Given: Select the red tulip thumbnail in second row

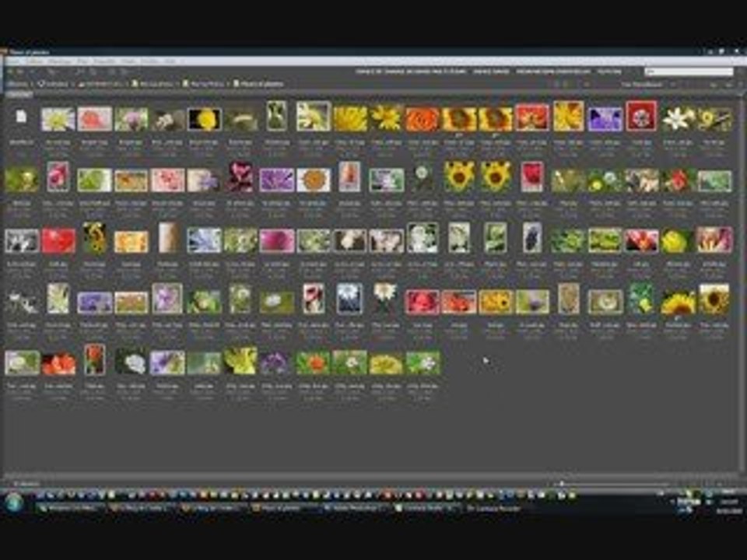Looking at the screenshot, I should click(531, 177).
